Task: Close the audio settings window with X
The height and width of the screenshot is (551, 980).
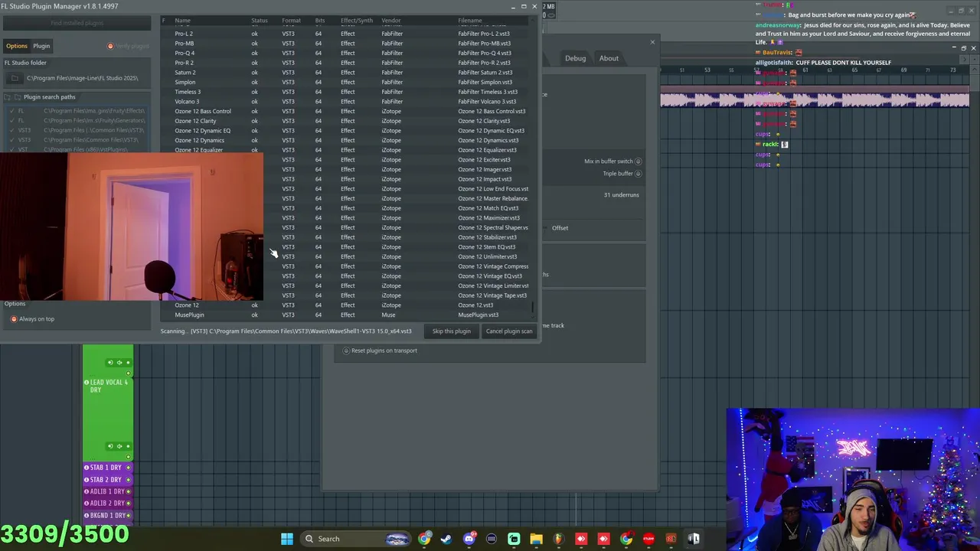Action: coord(652,42)
